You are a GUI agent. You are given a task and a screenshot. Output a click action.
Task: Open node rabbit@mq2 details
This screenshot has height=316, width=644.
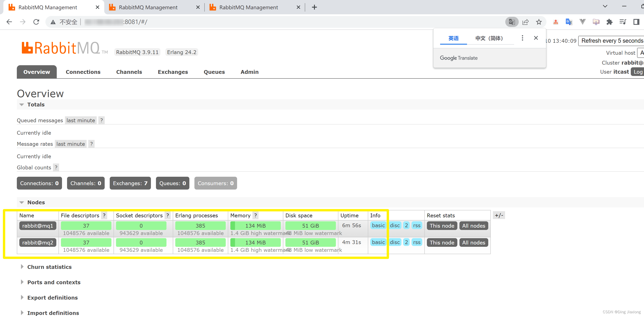[x=38, y=242]
